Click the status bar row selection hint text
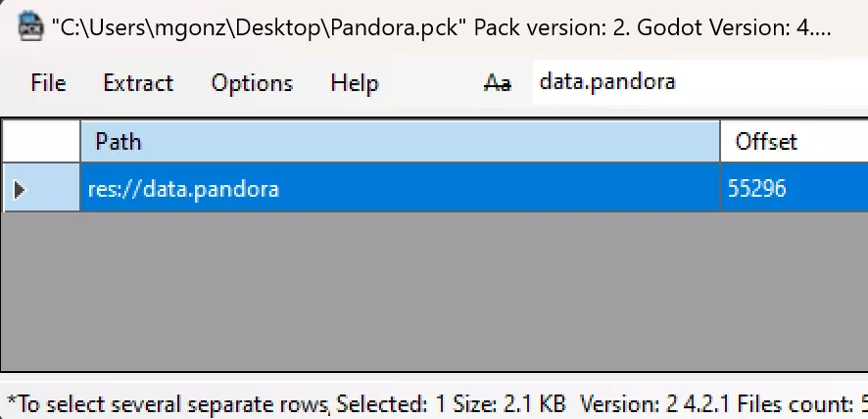Image resolution: width=868 pixels, height=419 pixels. 169,404
